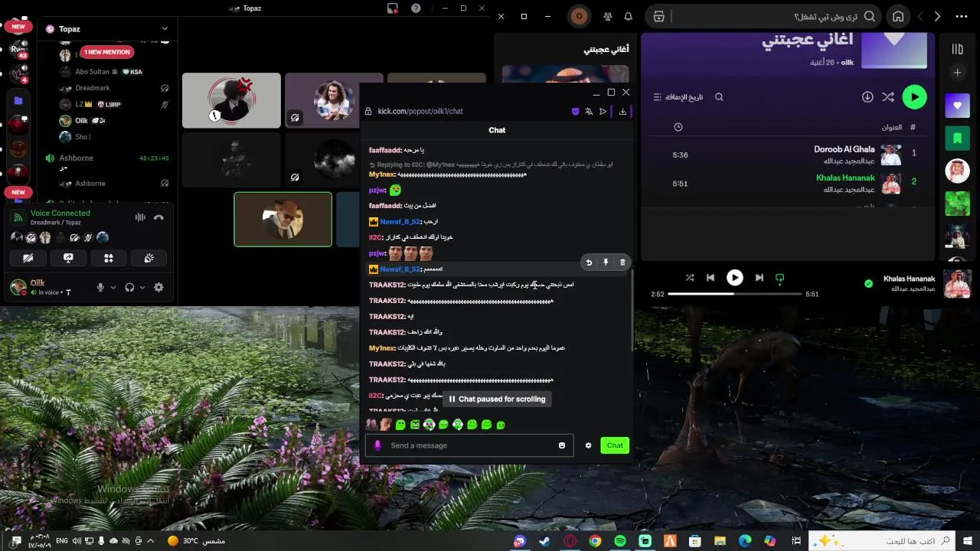980x551 pixels.
Task: Go to Spotify Home icon
Action: click(898, 16)
